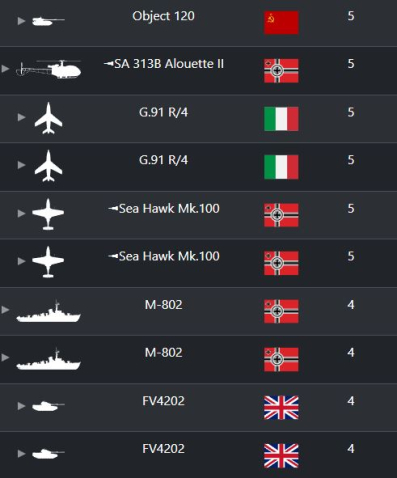
Task: Click the count 5 on the Object 120 row
Action: [351, 16]
